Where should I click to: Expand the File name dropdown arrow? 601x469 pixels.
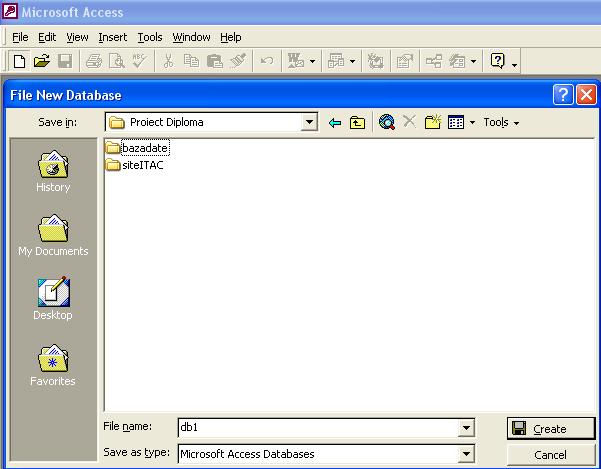click(466, 428)
